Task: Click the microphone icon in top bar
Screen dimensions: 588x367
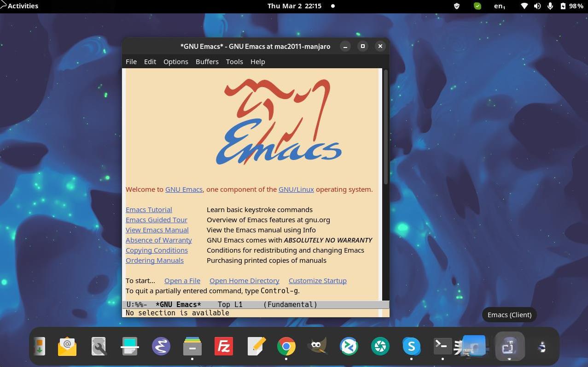Action: click(x=550, y=6)
